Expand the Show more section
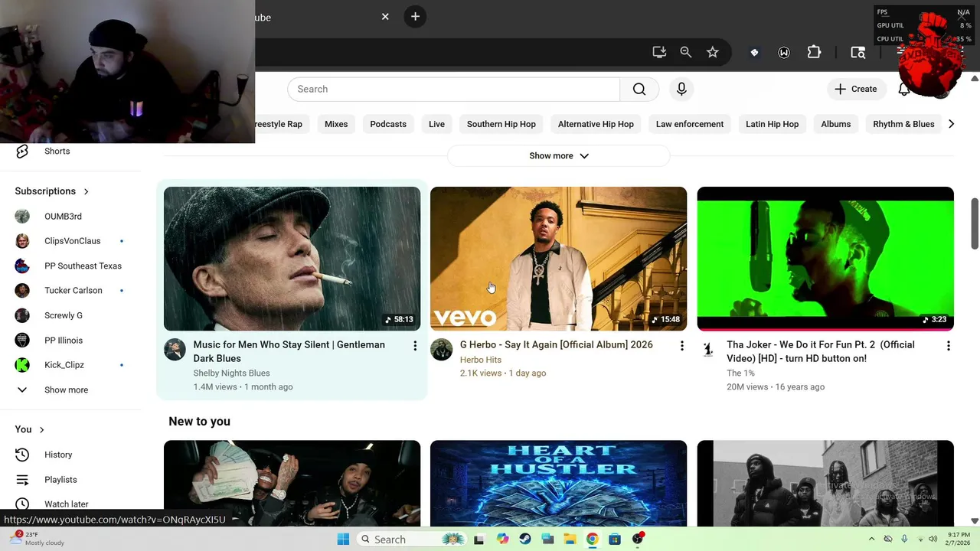This screenshot has height=551, width=980. (x=558, y=156)
